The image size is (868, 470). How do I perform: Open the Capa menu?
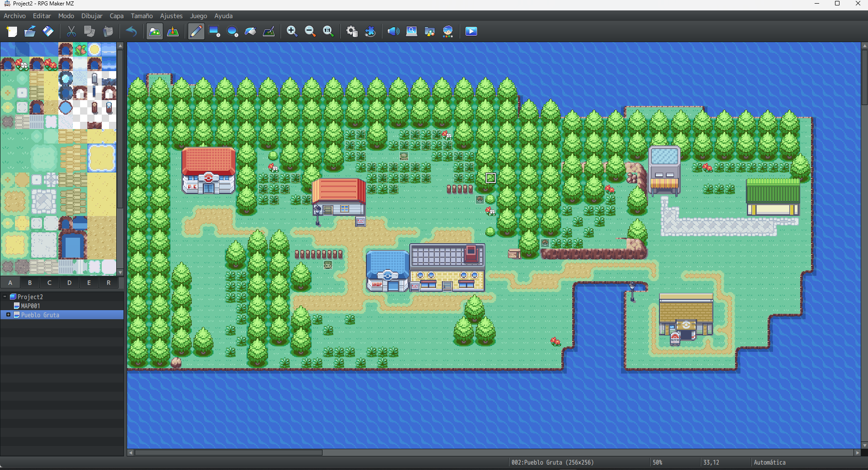tap(117, 16)
